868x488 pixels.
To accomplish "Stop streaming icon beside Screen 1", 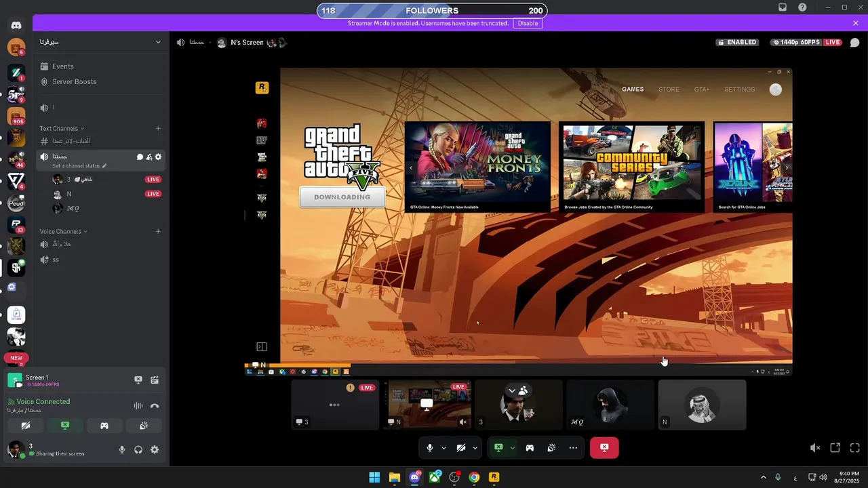I will (138, 380).
